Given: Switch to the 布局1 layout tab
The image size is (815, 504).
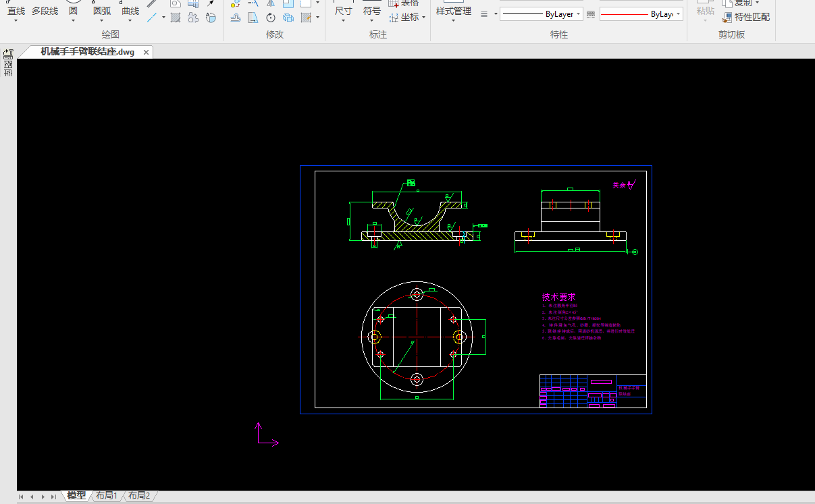Looking at the screenshot, I should (x=106, y=496).
